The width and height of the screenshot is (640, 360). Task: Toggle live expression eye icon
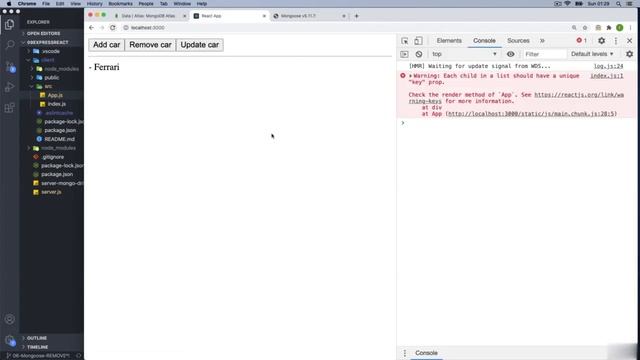(510, 54)
